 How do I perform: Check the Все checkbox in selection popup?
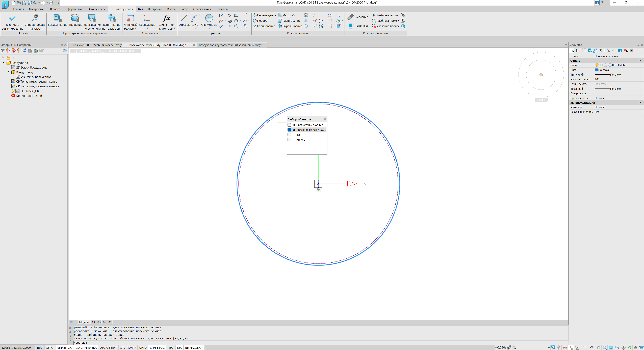point(289,135)
